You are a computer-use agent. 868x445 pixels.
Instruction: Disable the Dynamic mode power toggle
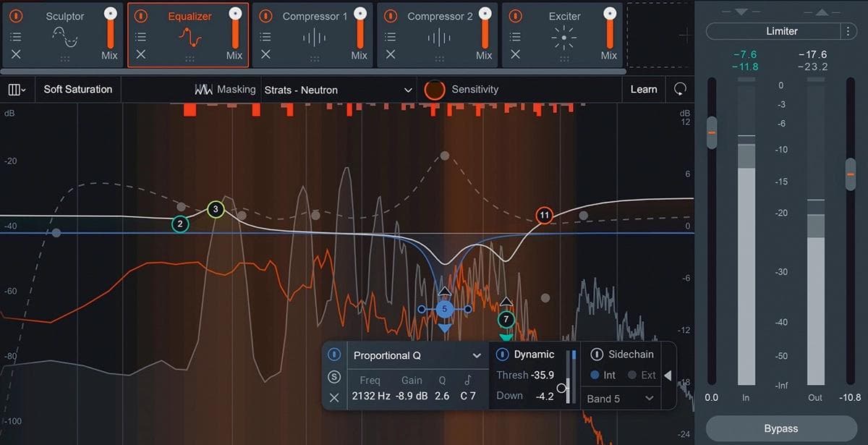(x=502, y=355)
